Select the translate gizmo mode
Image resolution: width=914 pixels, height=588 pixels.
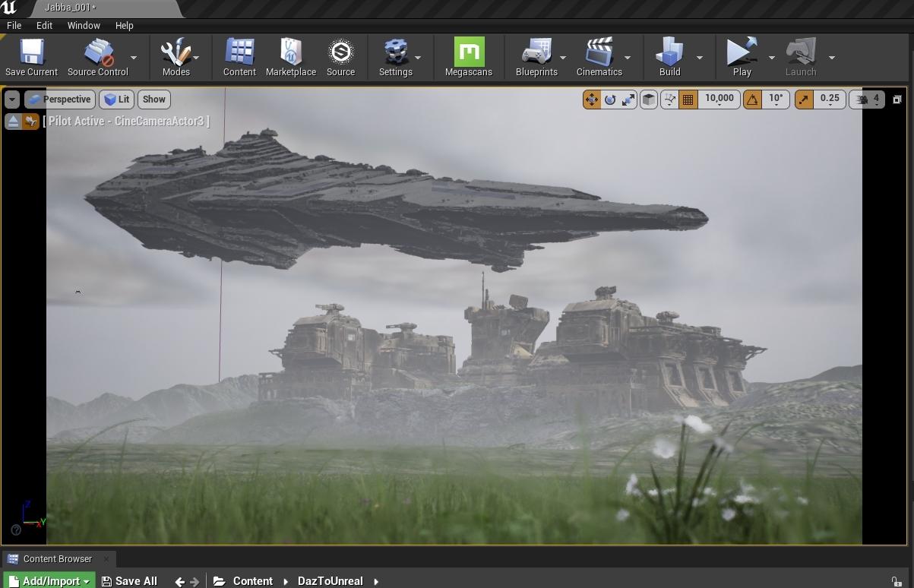point(591,100)
